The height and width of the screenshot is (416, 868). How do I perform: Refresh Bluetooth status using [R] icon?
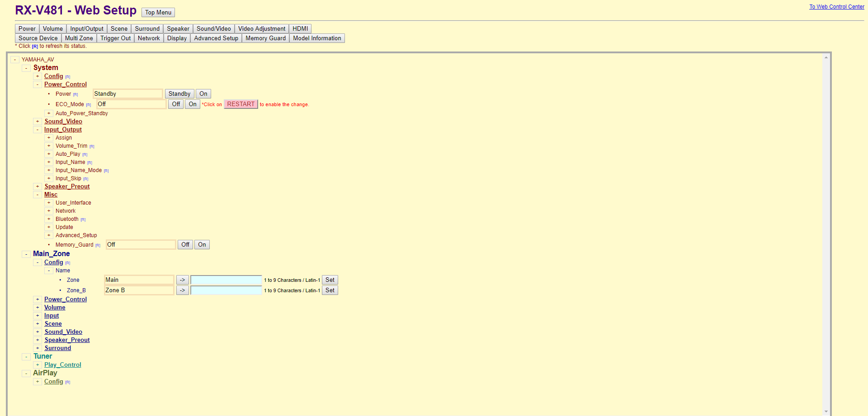pyautogui.click(x=83, y=220)
